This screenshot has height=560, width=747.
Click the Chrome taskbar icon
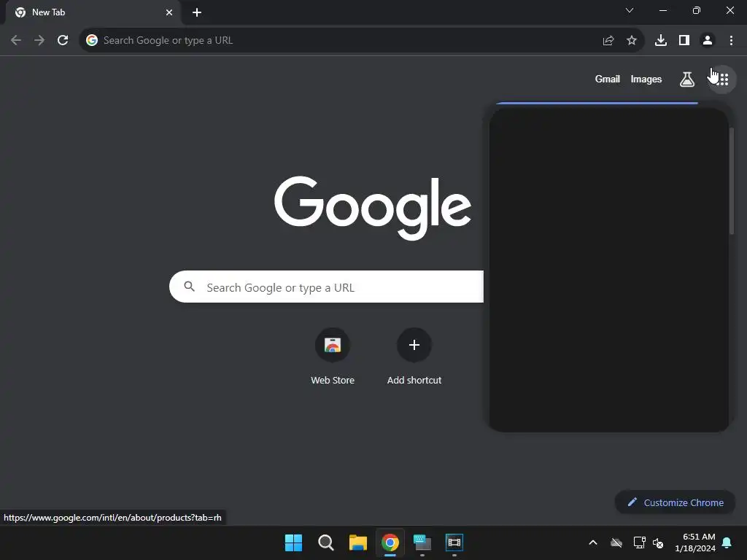tap(390, 542)
